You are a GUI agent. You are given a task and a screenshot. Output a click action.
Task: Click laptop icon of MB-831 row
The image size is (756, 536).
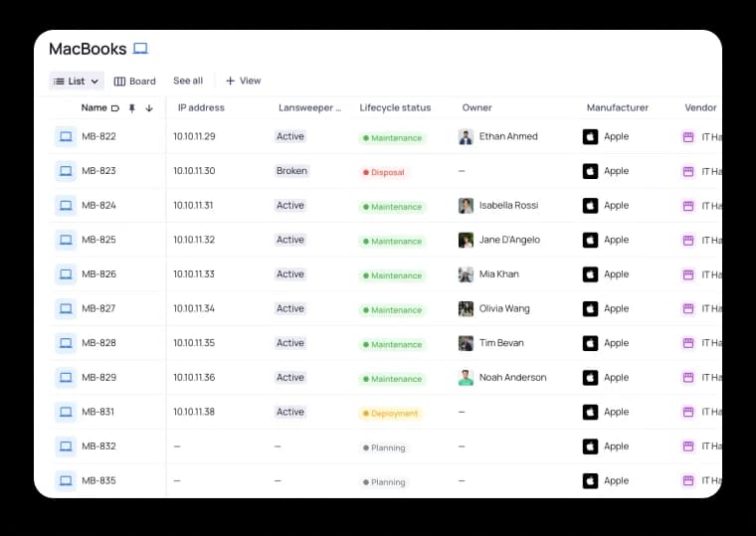66,412
